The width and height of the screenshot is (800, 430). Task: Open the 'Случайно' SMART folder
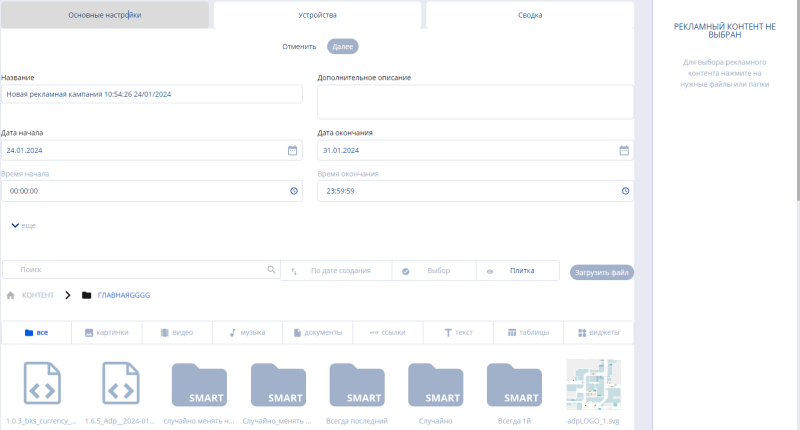[x=436, y=384]
